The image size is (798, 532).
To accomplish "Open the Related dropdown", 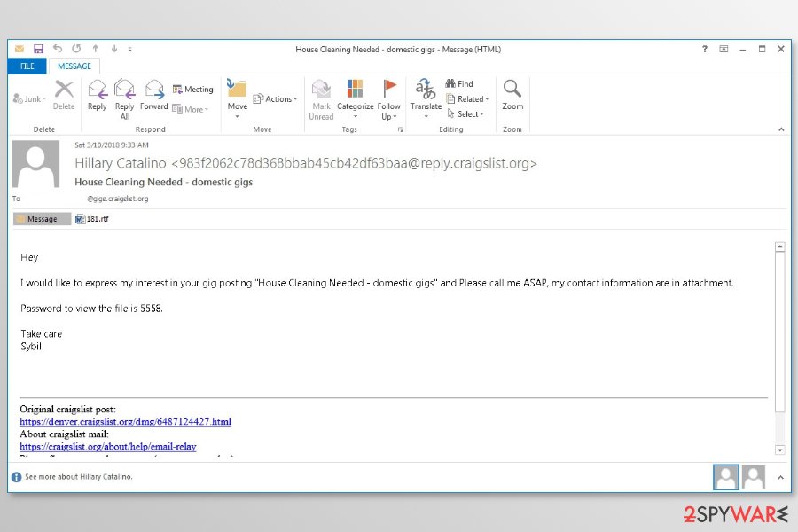I will pos(467,98).
